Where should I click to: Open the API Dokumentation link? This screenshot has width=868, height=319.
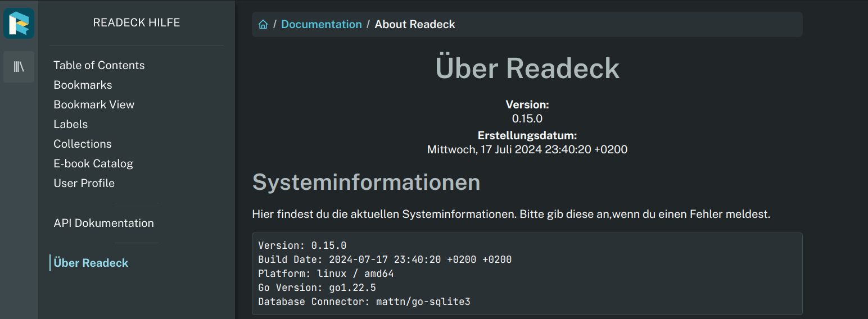[x=104, y=223]
